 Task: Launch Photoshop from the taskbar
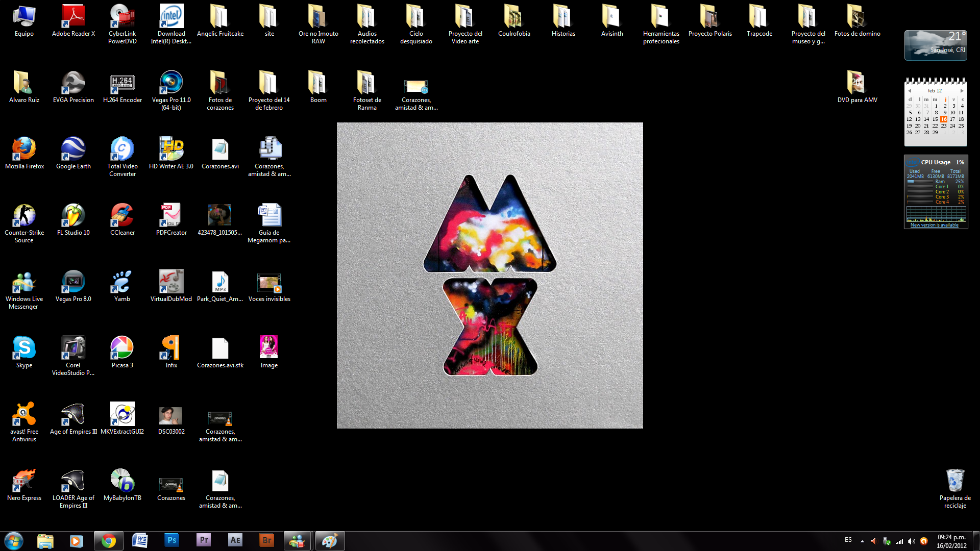171,541
